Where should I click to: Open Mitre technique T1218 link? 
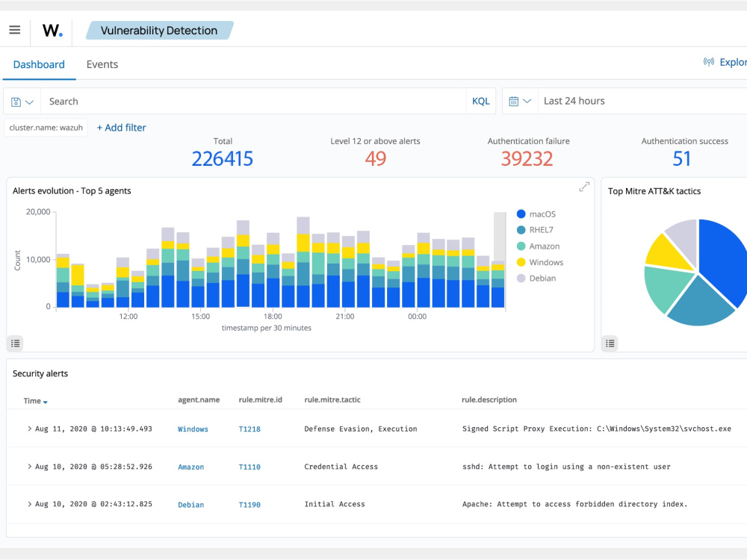[x=249, y=429]
